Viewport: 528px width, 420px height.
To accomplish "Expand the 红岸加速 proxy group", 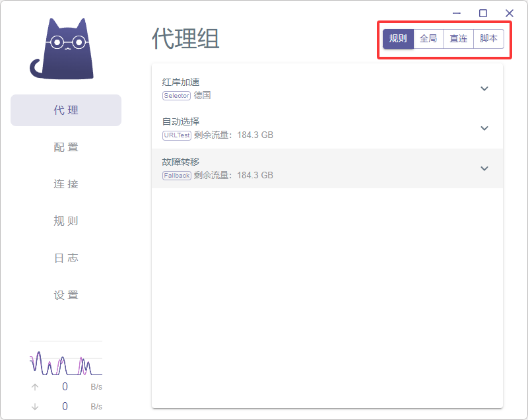I will (484, 88).
